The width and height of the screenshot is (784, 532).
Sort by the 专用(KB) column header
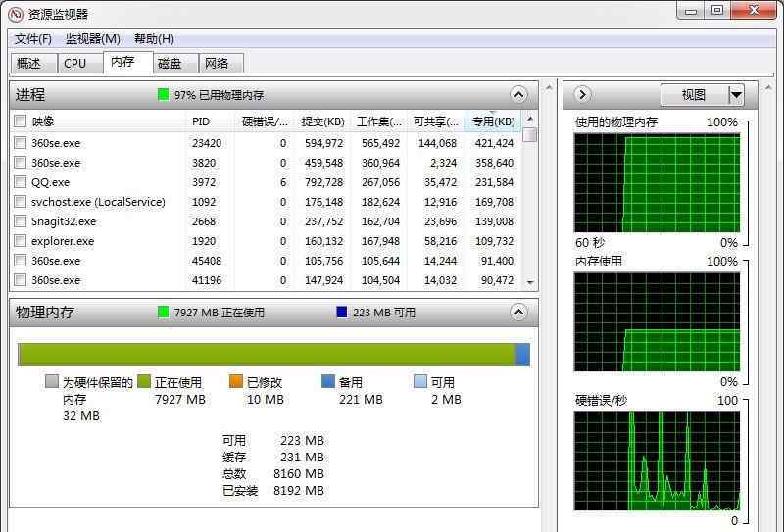click(x=493, y=121)
